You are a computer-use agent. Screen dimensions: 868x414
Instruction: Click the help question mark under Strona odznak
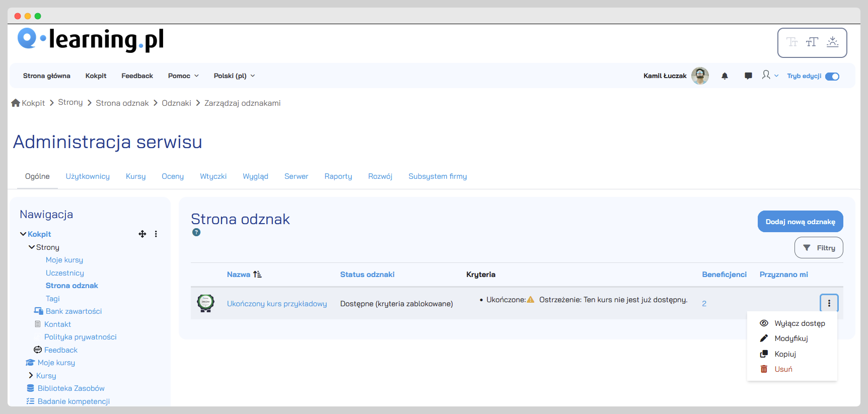(x=196, y=232)
